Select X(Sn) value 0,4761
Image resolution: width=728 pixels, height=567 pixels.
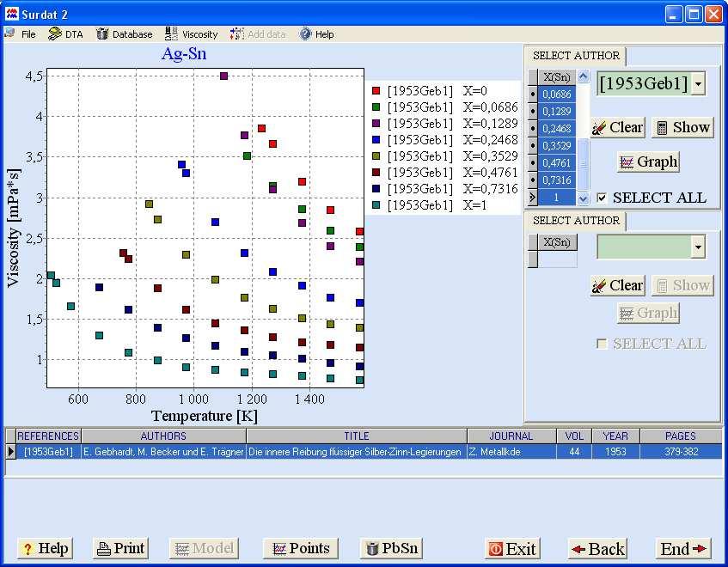[557, 163]
